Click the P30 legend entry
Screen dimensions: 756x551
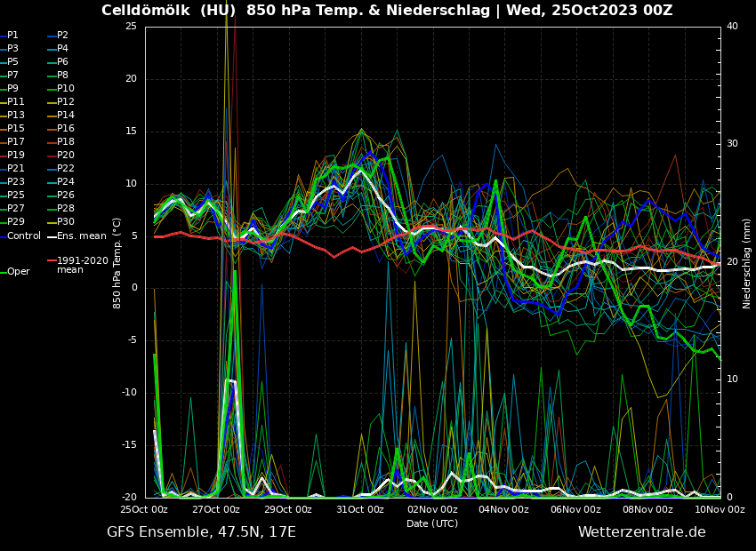[66, 222]
